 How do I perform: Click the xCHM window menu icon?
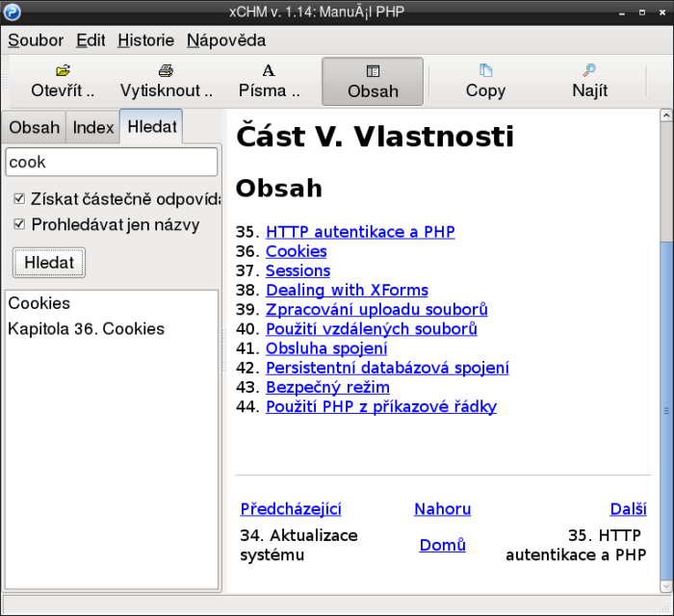pyautogui.click(x=12, y=13)
